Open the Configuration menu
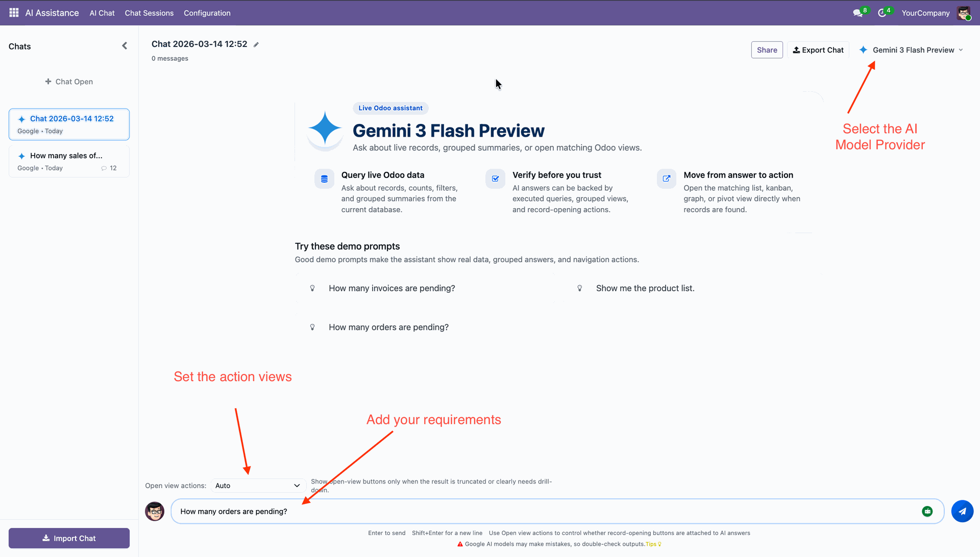 pyautogui.click(x=207, y=13)
